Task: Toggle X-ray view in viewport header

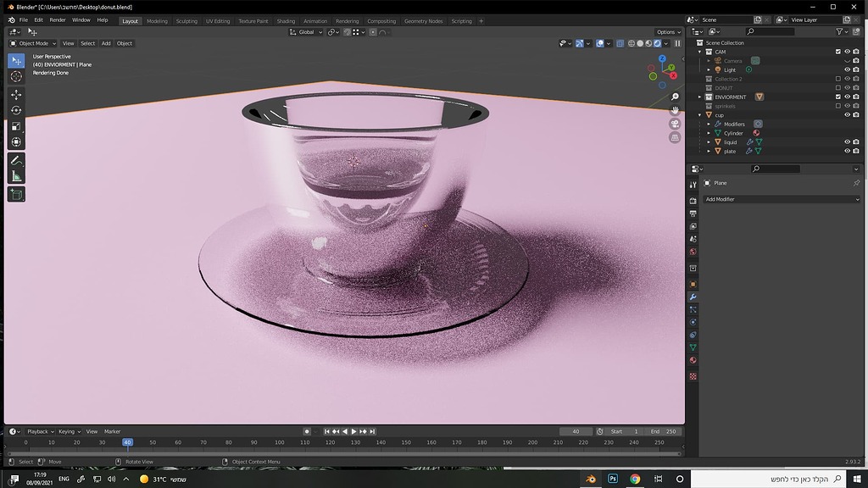Action: pos(620,43)
